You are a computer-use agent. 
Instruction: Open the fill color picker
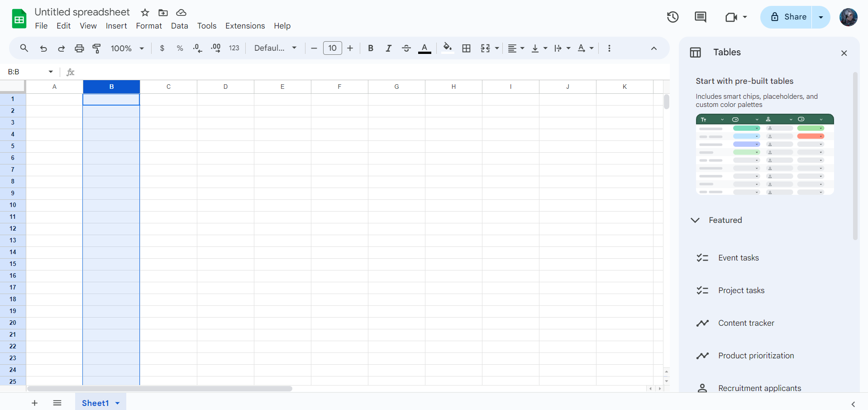(x=447, y=48)
